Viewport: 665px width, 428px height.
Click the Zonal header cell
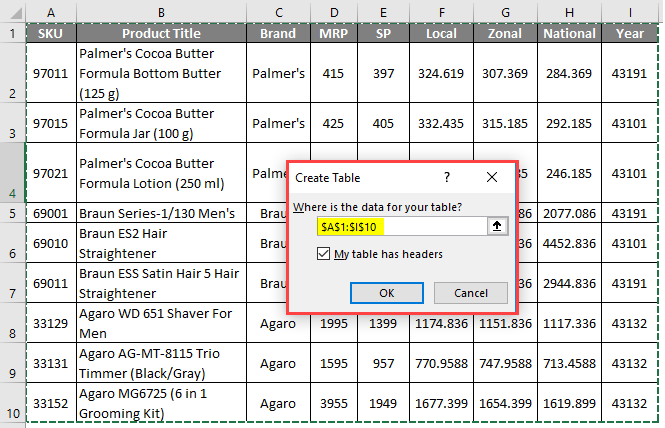[505, 33]
